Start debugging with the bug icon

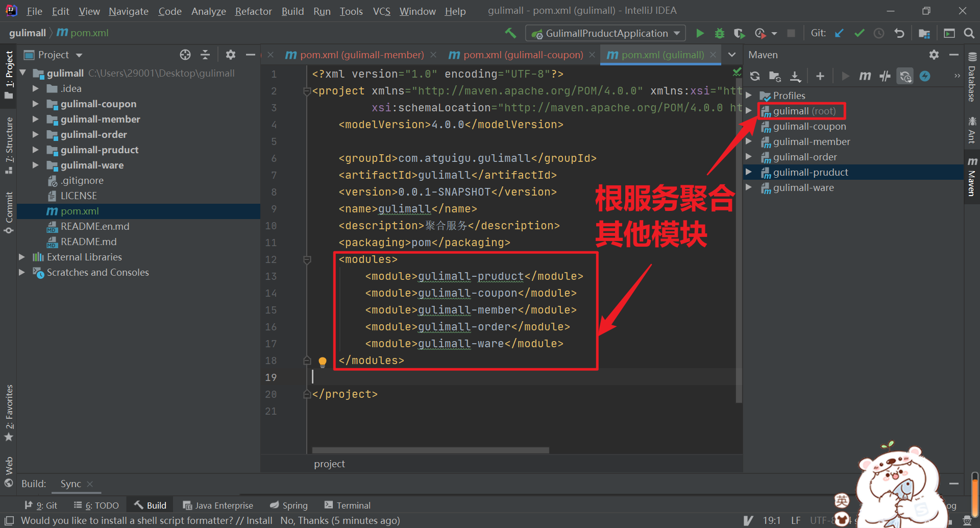[720, 33]
